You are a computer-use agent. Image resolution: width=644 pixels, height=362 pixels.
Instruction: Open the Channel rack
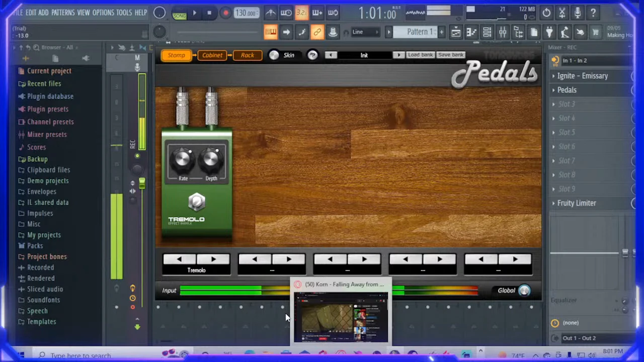pos(487,32)
